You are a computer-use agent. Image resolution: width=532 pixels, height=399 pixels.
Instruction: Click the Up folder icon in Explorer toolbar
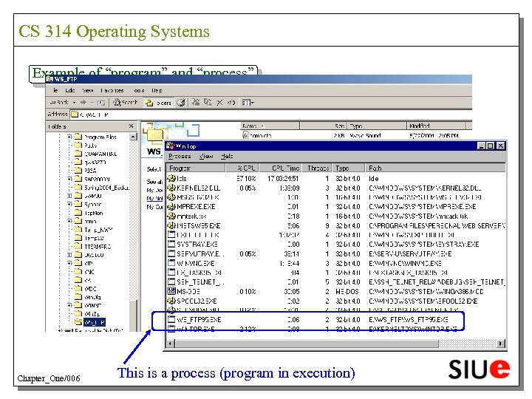coord(101,103)
